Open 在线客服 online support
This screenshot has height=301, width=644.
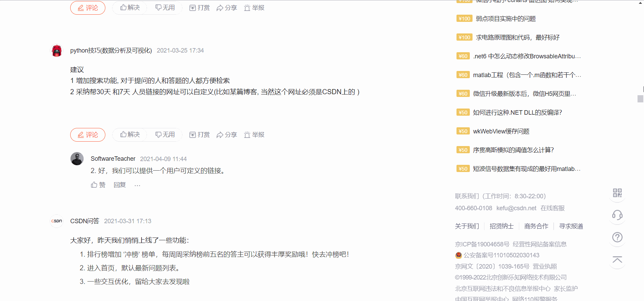tap(553, 208)
